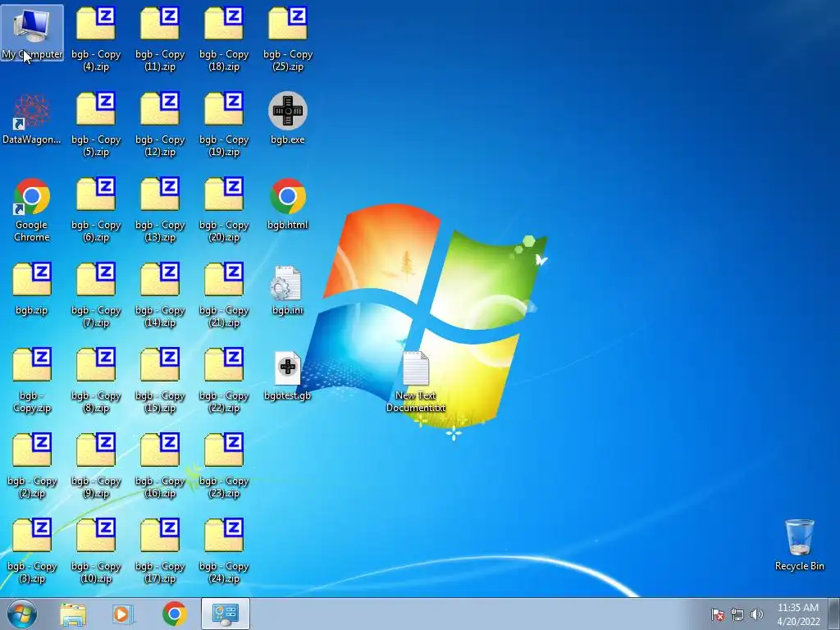Viewport: 840px width, 630px height.
Task: Select bgb - Copy (23).zip
Action: coord(224,466)
